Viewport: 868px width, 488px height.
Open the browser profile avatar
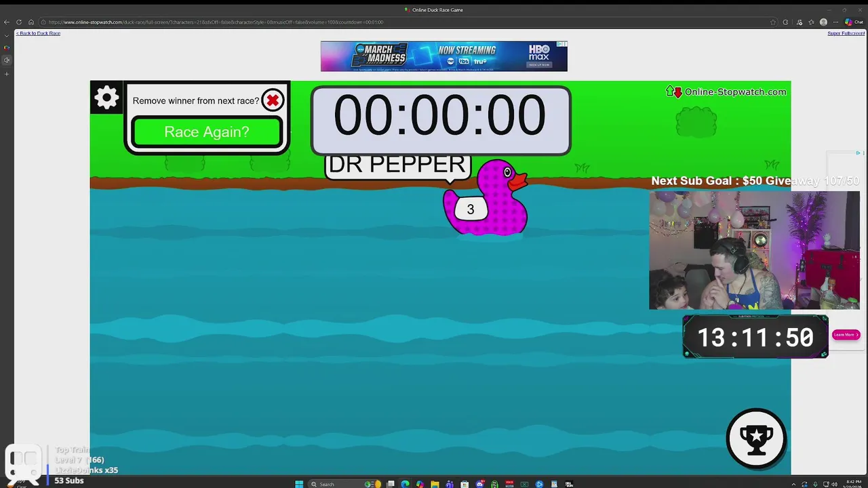pos(823,22)
